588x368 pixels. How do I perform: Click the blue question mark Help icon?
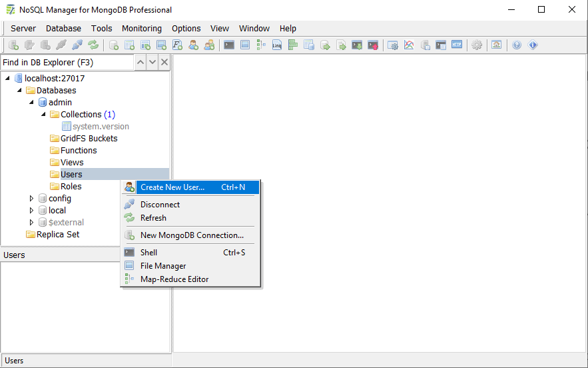(517, 45)
